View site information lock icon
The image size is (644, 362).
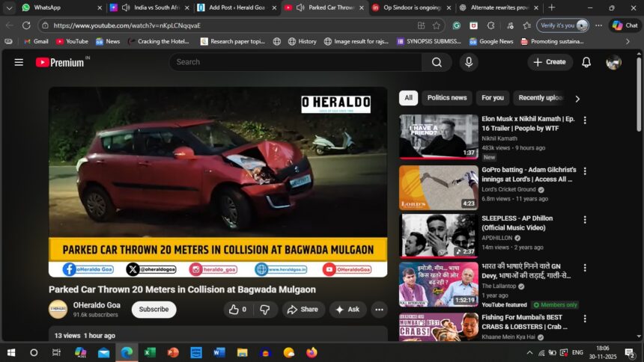[x=45, y=25]
